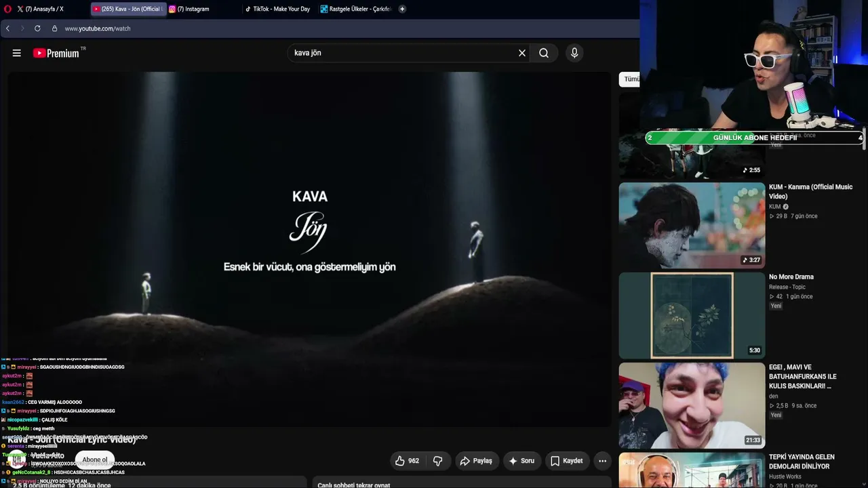This screenshot has height=488, width=868.
Task: Click the '2,5 B · 9 sa. önce' stats
Action: pyautogui.click(x=793, y=405)
